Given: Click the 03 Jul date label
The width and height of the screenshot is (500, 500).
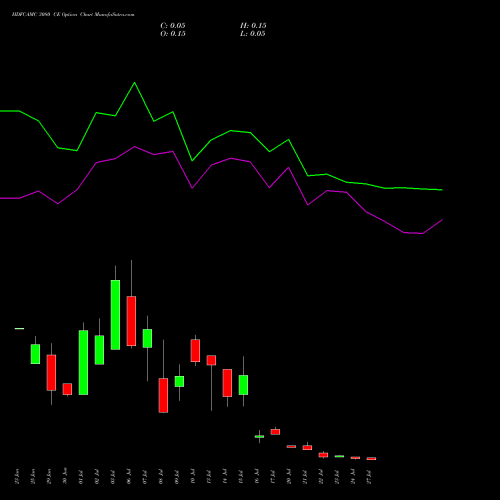Looking at the screenshot, I should point(113,476).
